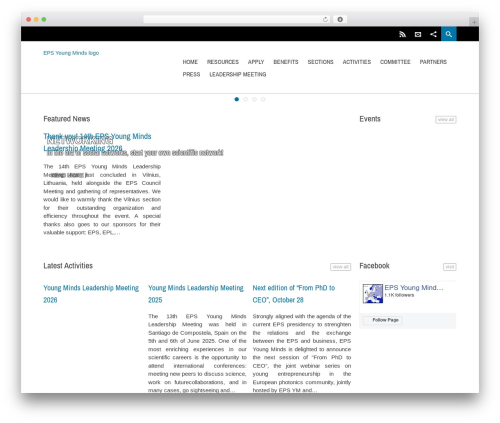
Task: Click the browser address bar
Action: (236, 19)
